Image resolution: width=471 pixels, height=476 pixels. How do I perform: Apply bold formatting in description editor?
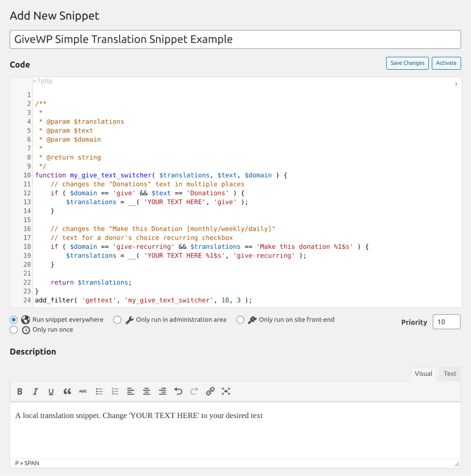(x=20, y=391)
